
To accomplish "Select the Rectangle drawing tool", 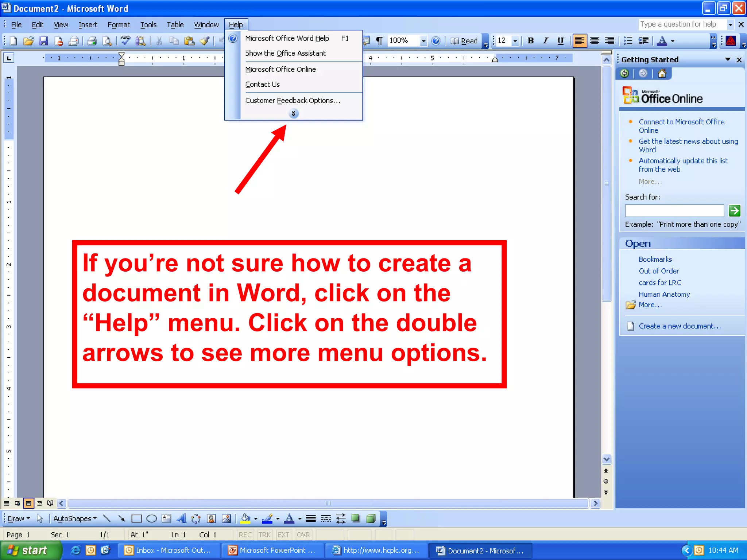I will 137,518.
